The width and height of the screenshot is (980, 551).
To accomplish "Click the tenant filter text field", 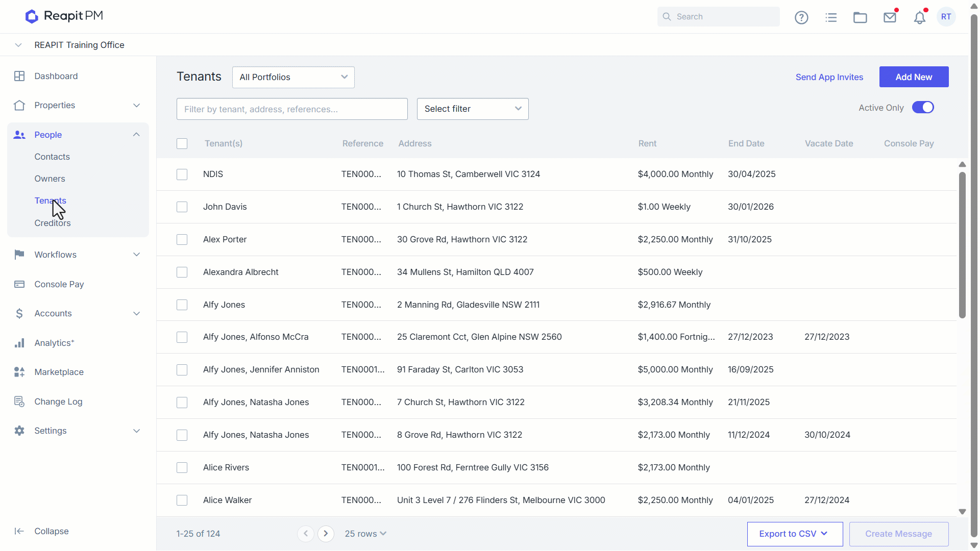I will [292, 109].
